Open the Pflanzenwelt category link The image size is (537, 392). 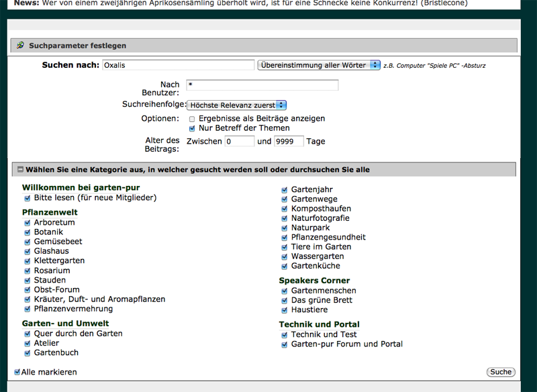(x=50, y=213)
